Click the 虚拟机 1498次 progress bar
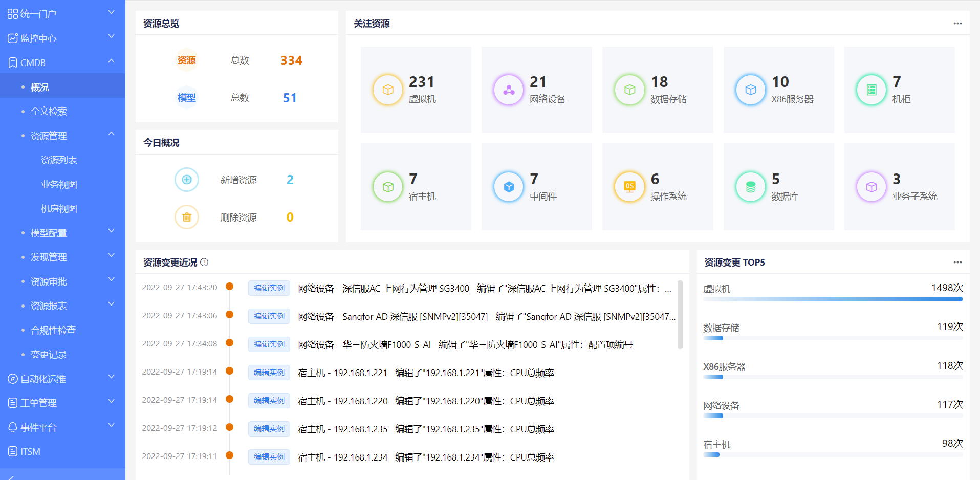The width and height of the screenshot is (980, 480). point(833,299)
